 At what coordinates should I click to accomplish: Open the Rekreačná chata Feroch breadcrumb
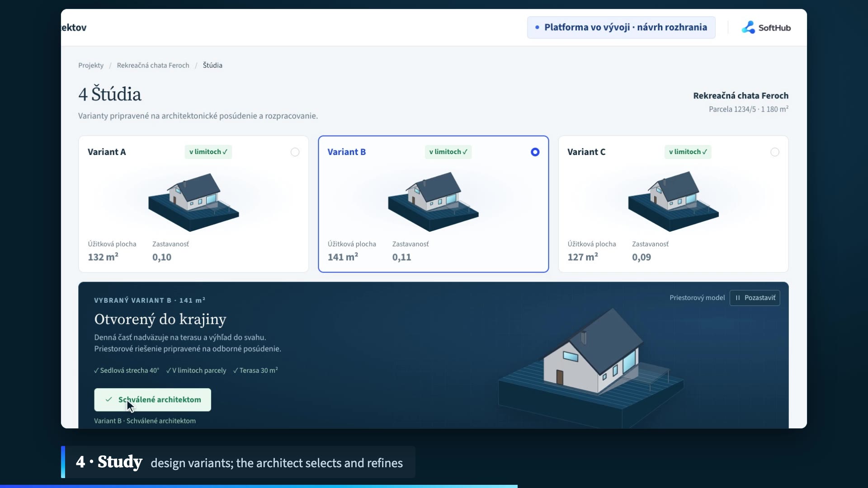153,66
